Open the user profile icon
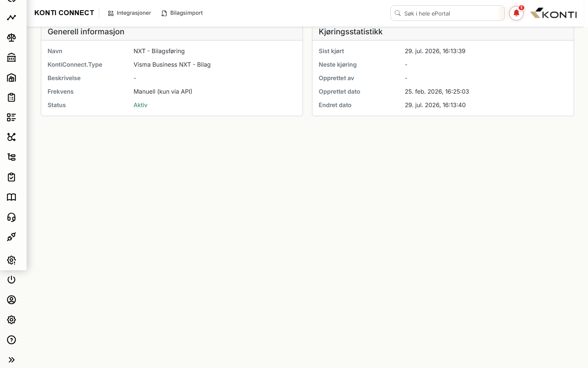The image size is (588, 368). pyautogui.click(x=11, y=300)
